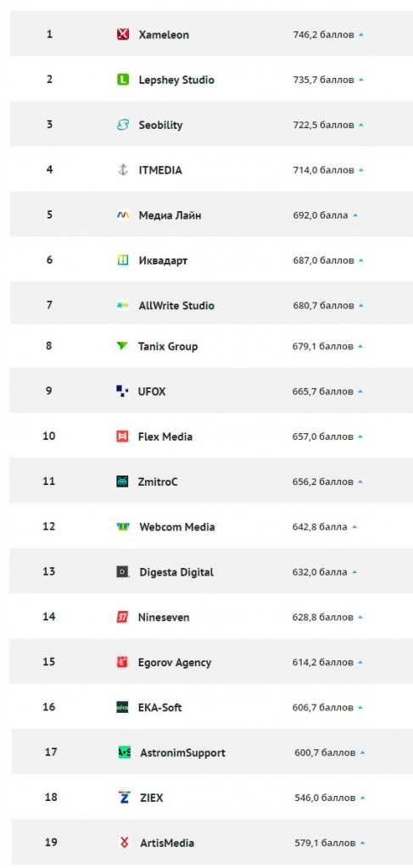Expand score arrow next to 665,7 баллов
The height and width of the screenshot is (868, 413).
[x=360, y=392]
